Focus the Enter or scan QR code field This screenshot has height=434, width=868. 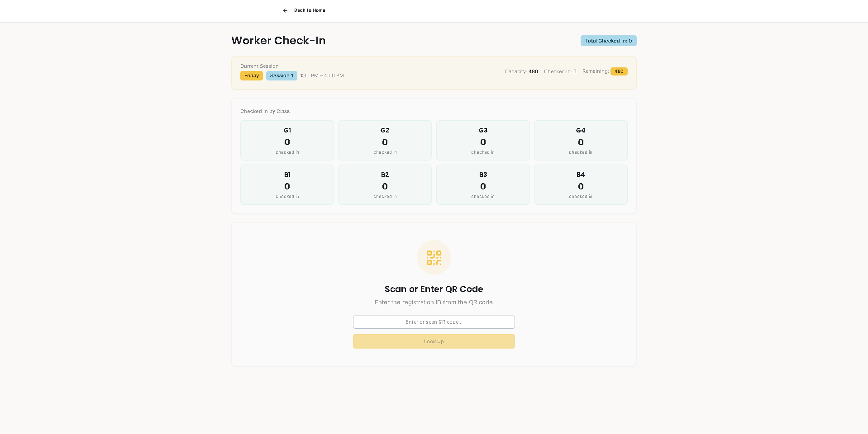[434, 322]
